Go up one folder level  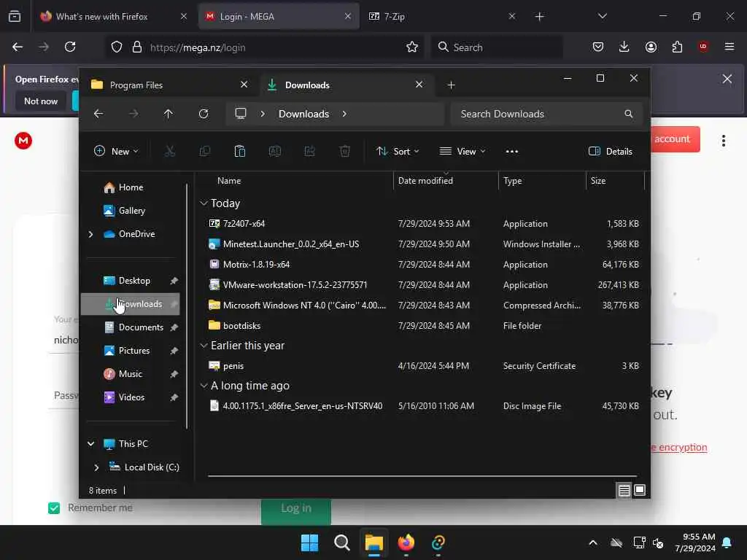[x=169, y=114]
